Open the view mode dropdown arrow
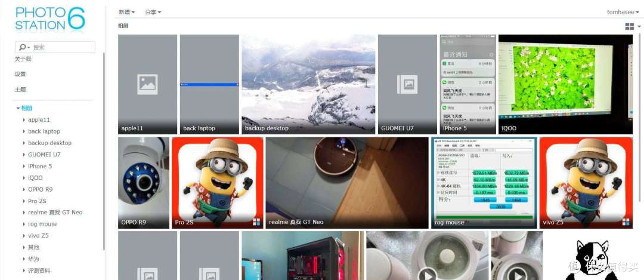Screen dimensions: 644x280 pos(639,27)
